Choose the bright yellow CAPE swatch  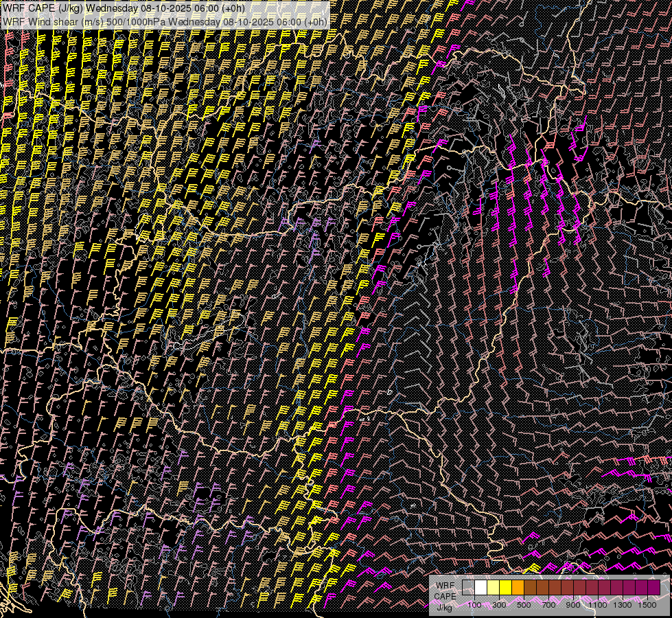[506, 587]
